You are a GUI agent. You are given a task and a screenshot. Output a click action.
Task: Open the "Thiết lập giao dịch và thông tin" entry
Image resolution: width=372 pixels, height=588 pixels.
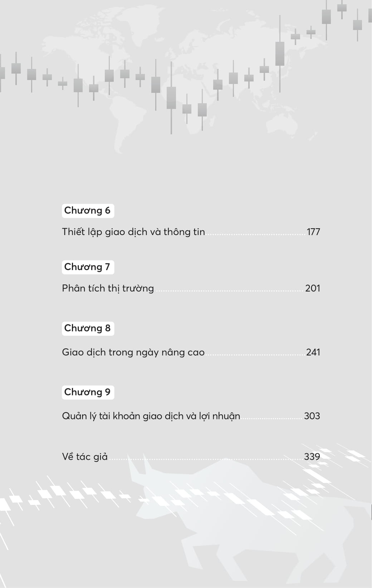coord(133,232)
